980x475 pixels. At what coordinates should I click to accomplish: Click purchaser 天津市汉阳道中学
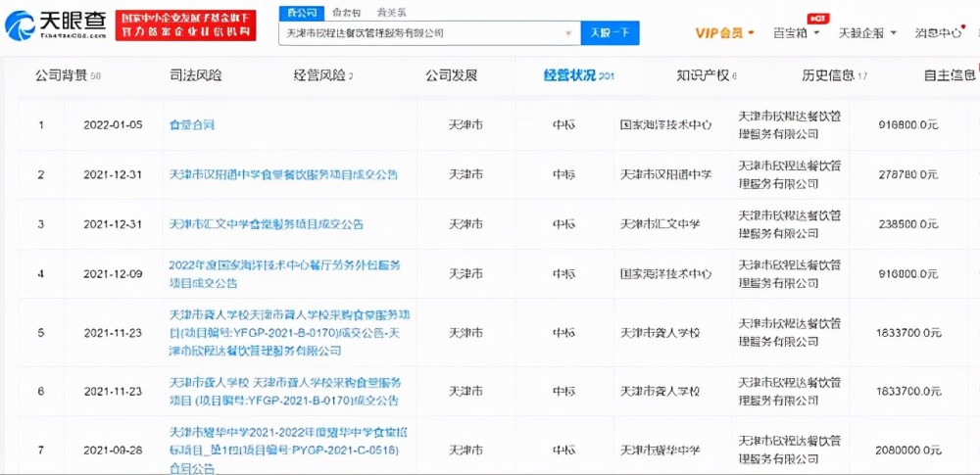[665, 174]
